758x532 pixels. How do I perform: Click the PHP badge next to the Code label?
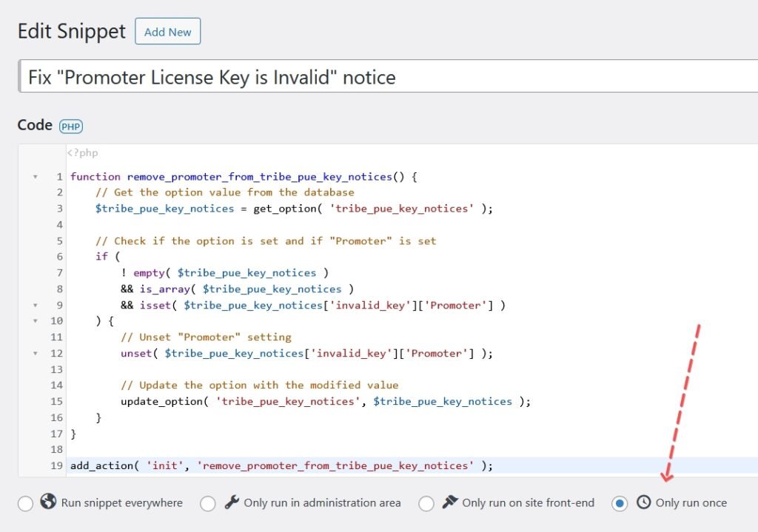70,126
